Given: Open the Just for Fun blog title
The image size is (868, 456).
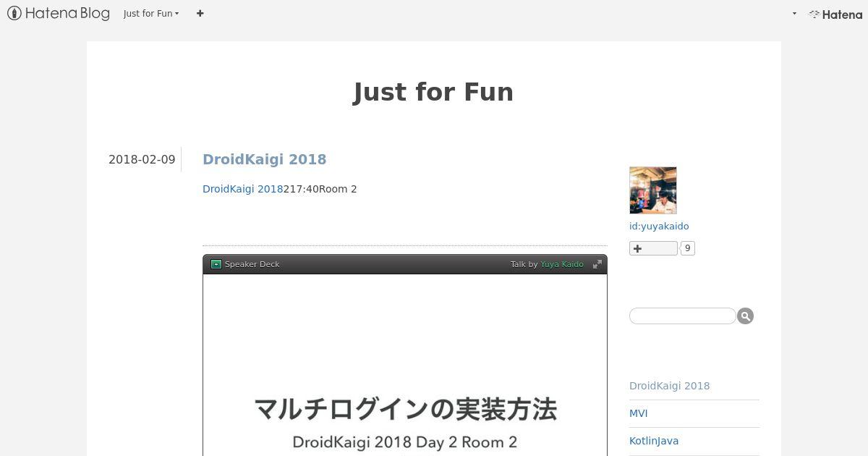Looking at the screenshot, I should point(433,92).
